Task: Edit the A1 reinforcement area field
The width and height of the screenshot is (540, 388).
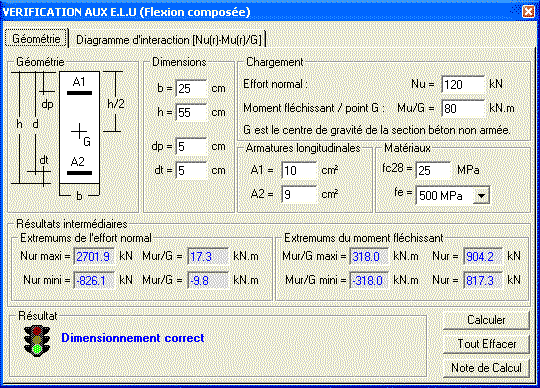Action: [299, 170]
